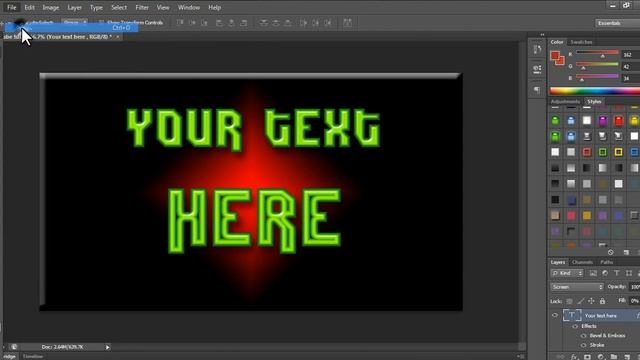Click the foreground color swatch
The width and height of the screenshot is (640, 360).
pos(555,56)
